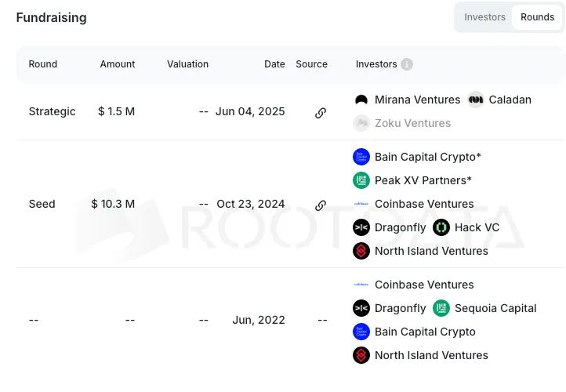This screenshot has height=392, width=566.
Task: Open Dragonfly link in Jun, 2022 row
Action: pos(401,308)
